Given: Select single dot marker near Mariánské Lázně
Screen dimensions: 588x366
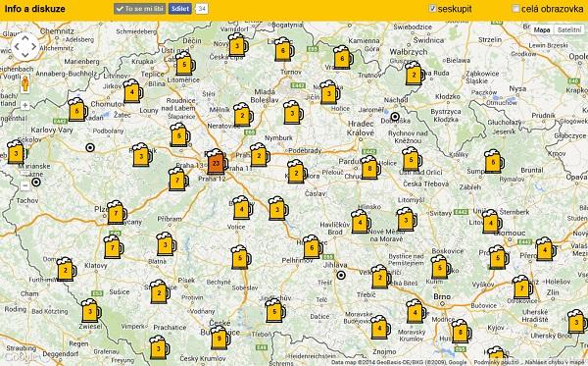Looking at the screenshot, I should click(36, 183).
